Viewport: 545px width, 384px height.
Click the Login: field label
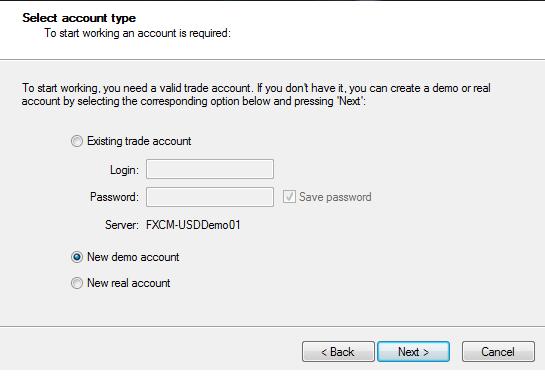click(x=124, y=170)
